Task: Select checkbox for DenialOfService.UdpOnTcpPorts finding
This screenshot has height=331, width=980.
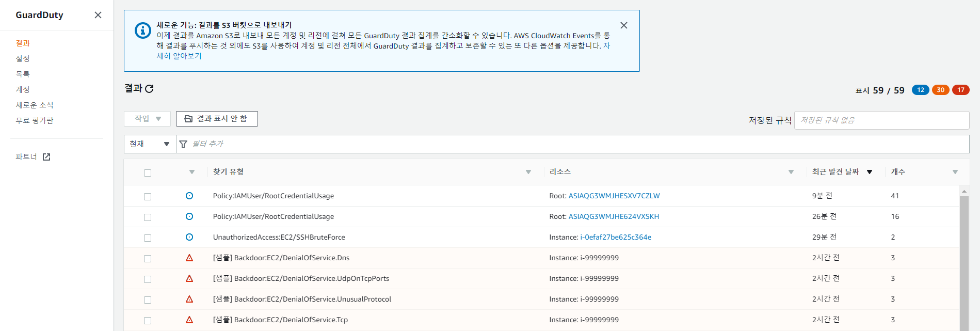Action: (x=148, y=279)
